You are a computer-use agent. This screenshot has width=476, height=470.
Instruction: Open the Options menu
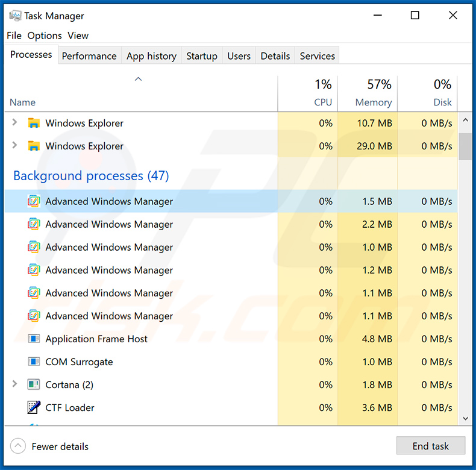click(x=45, y=36)
